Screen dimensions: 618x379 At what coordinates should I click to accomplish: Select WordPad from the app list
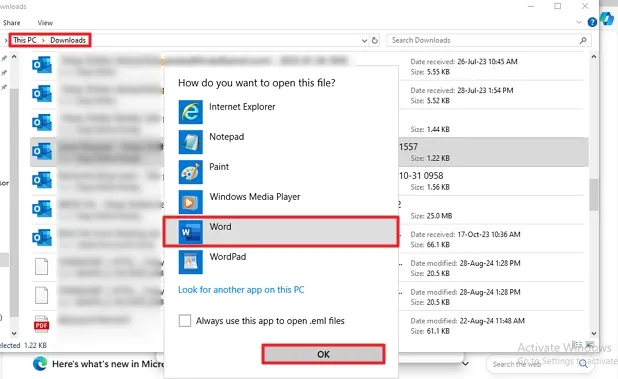point(281,262)
